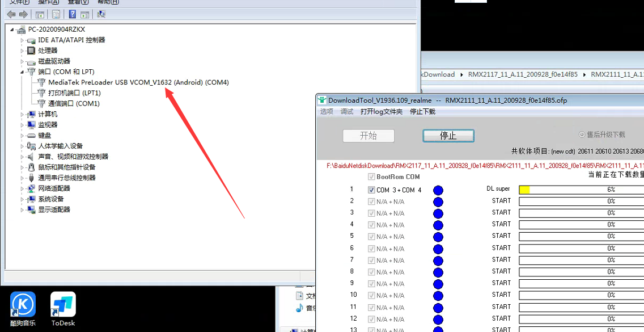
Task: Toggle the show/hide action pane toolbar icon
Action: tap(85, 15)
